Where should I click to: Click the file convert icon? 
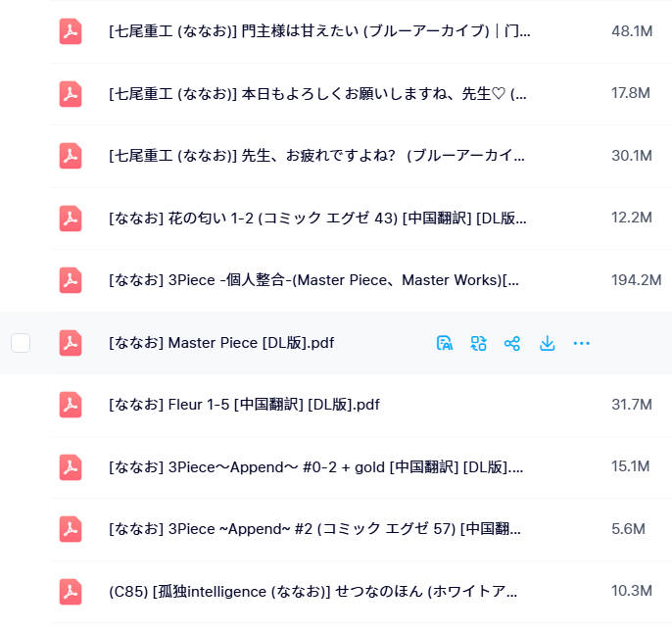point(478,343)
